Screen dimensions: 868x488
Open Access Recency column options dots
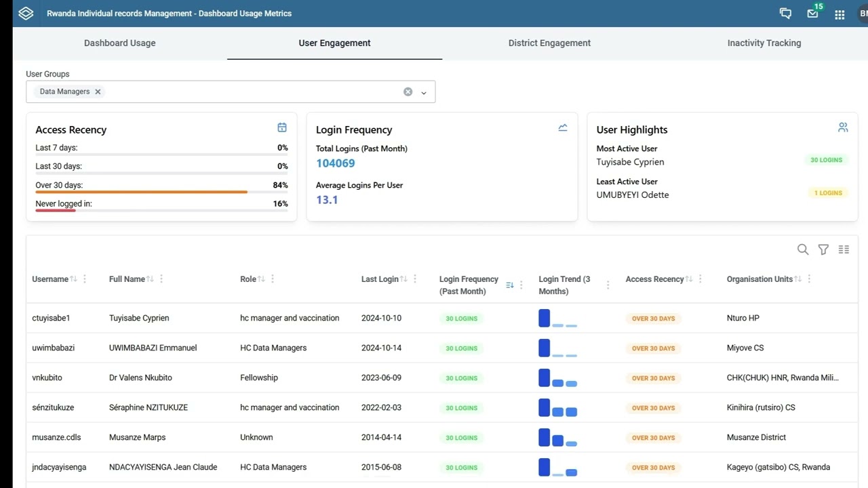pyautogui.click(x=700, y=279)
